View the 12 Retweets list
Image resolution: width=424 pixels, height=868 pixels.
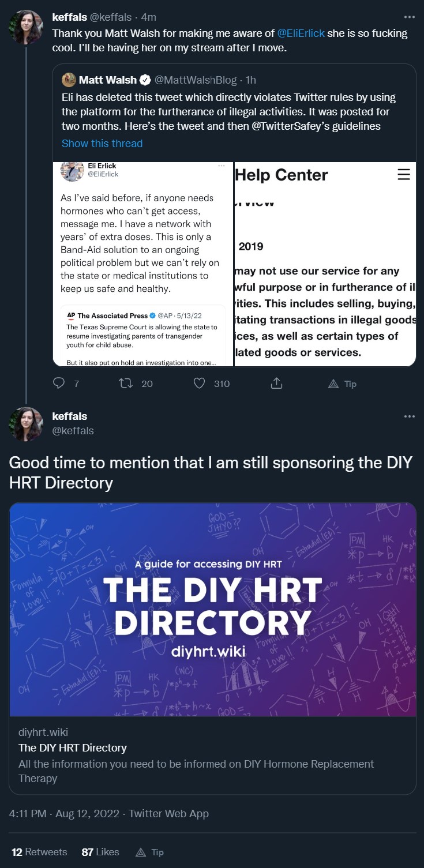[x=39, y=852]
